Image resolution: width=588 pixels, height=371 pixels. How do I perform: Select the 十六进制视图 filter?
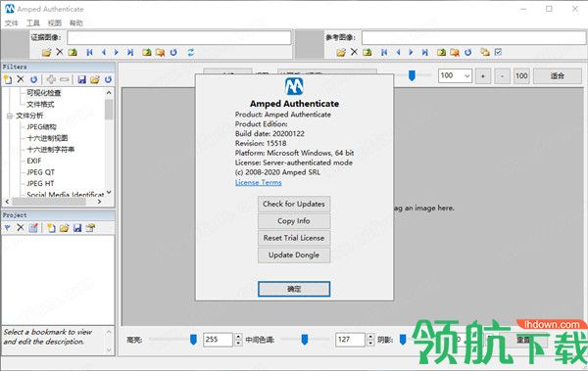(x=47, y=138)
